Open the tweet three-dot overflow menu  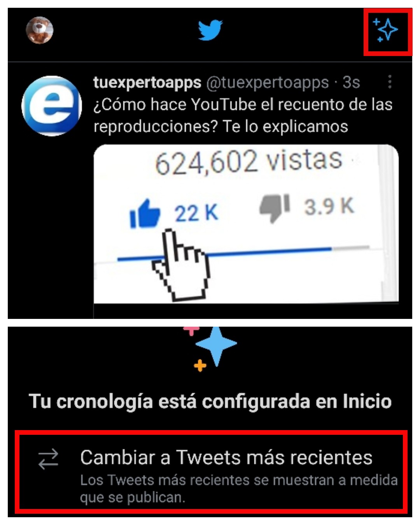[389, 82]
